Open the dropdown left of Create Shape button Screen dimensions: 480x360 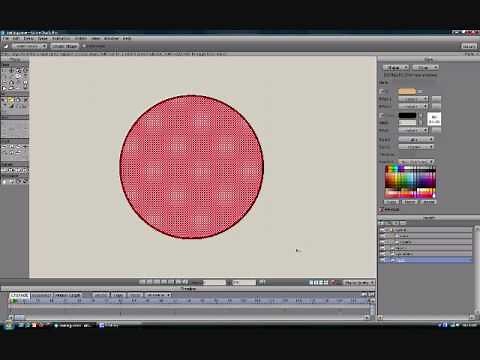pyautogui.click(x=29, y=46)
